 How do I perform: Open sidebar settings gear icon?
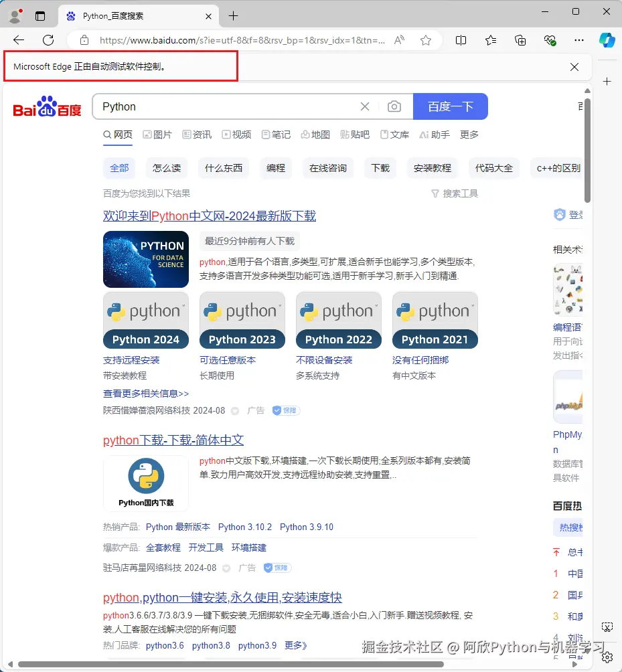pos(607,657)
